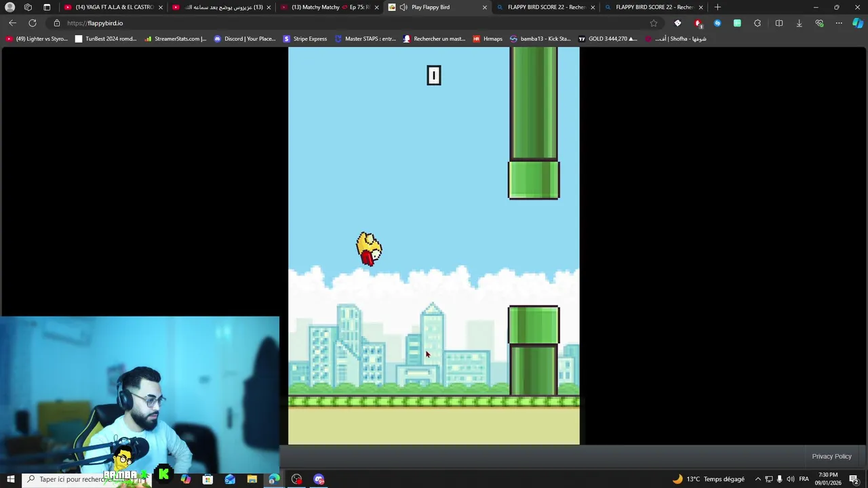Screen dimensions: 868x488
Task: Open the blue Shazam extension icon
Action: (x=717, y=23)
